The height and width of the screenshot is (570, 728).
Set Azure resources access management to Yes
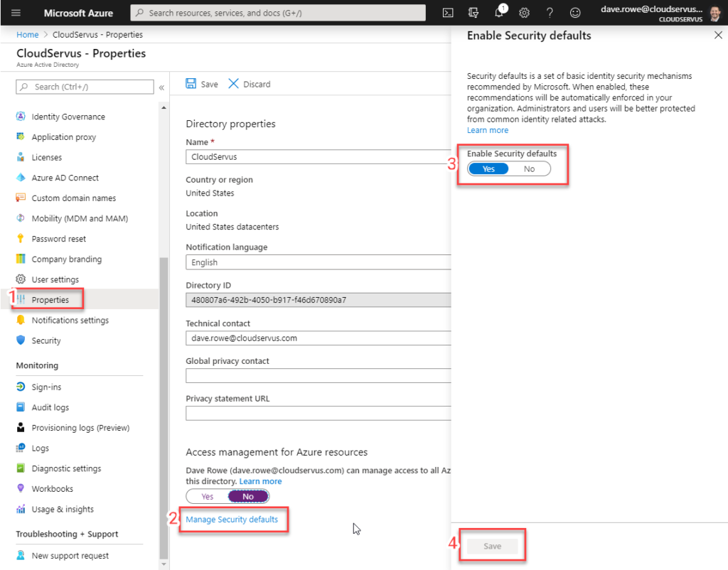click(207, 496)
